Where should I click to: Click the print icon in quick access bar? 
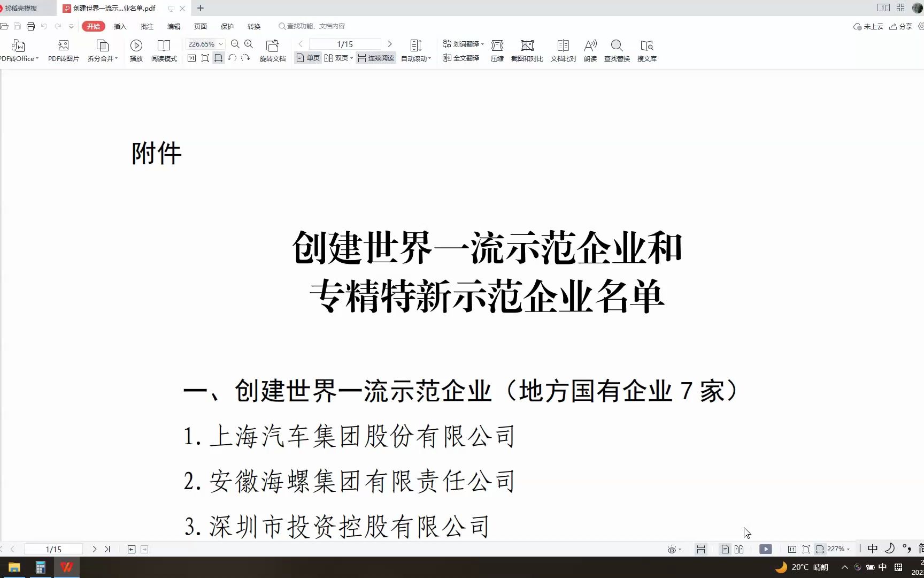(30, 26)
